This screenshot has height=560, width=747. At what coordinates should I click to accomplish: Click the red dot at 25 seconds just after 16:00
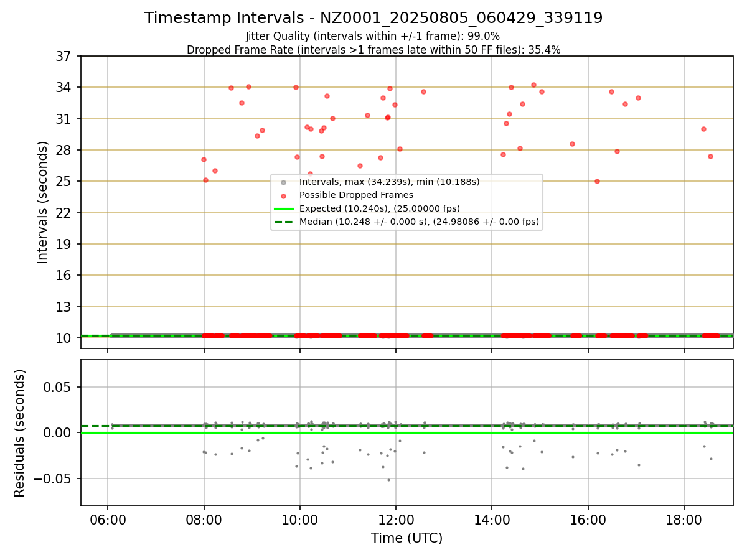pos(597,181)
